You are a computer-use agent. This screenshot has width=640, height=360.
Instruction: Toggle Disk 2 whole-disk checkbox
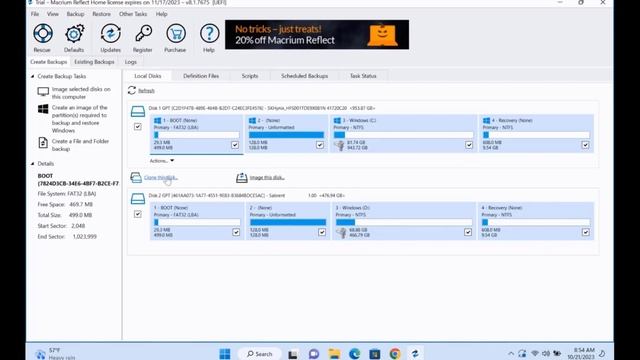click(x=138, y=214)
